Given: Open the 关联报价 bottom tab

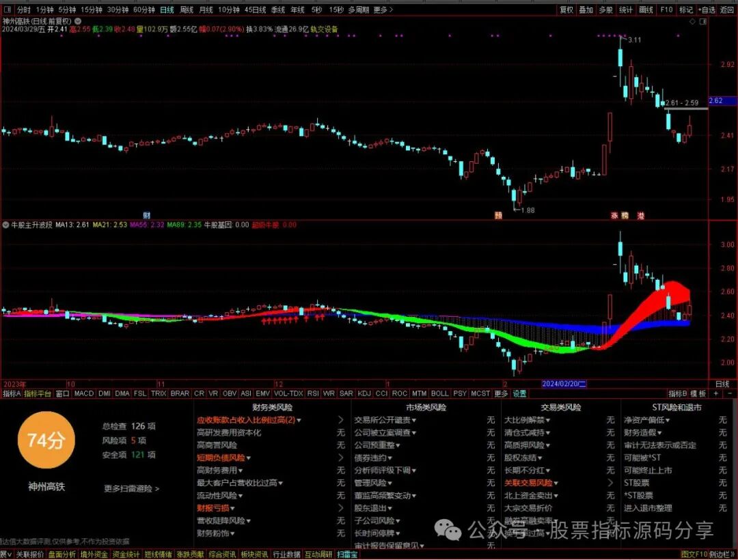Looking at the screenshot, I should pos(29,555).
